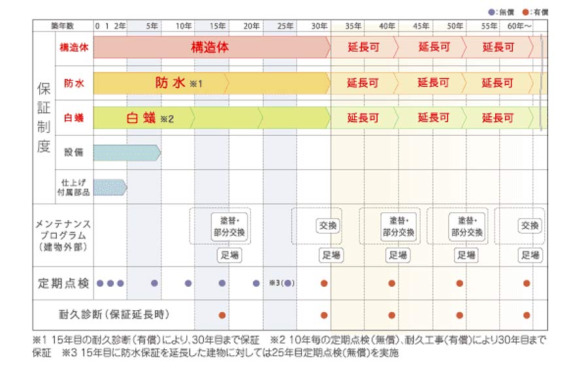Select the last 延長可 arrow in 防水 row

(x=498, y=84)
